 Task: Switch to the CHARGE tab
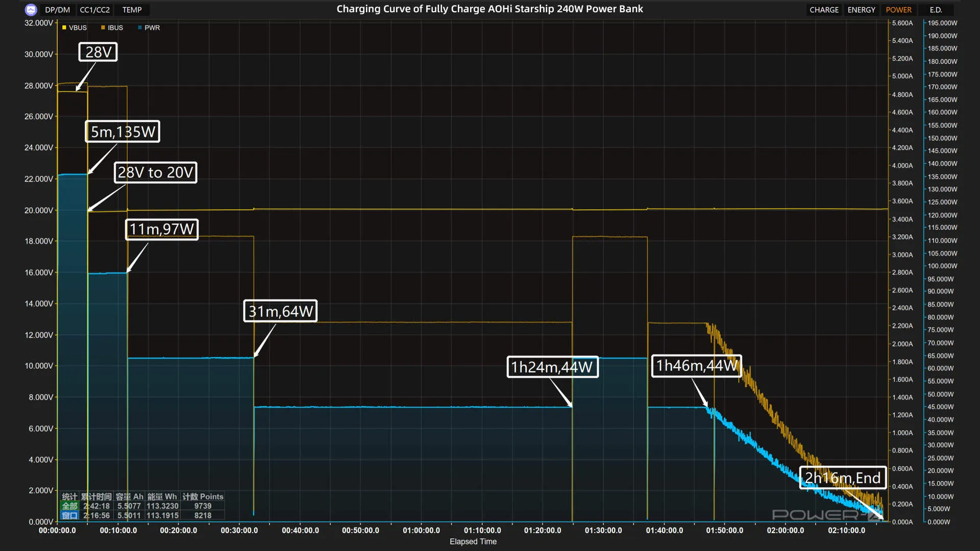(824, 10)
